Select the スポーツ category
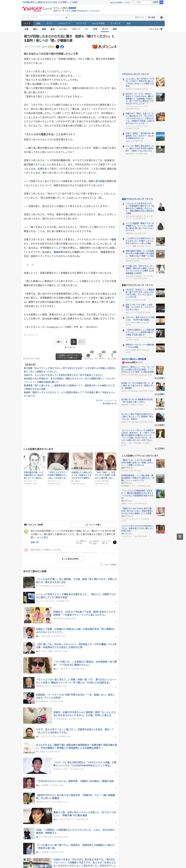This screenshot has height=868, width=186. pyautogui.click(x=76, y=29)
